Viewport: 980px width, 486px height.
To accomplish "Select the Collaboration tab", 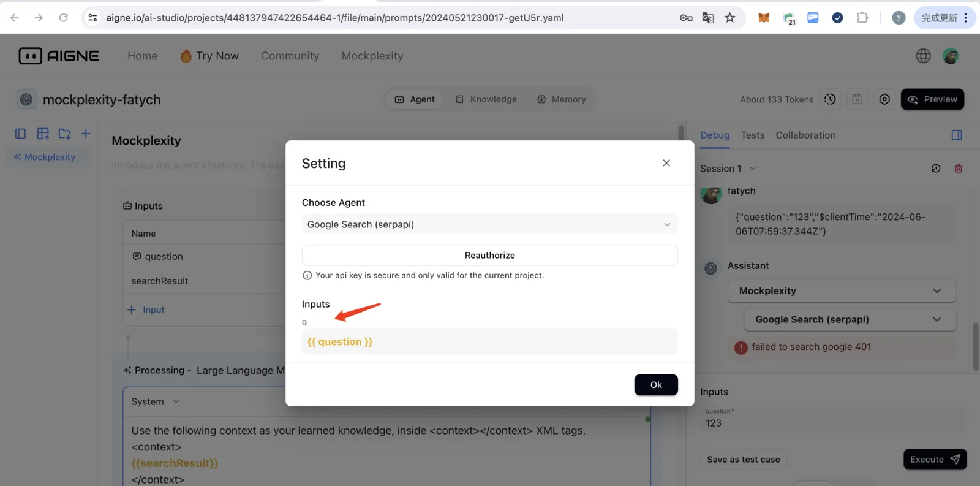I will (x=805, y=135).
